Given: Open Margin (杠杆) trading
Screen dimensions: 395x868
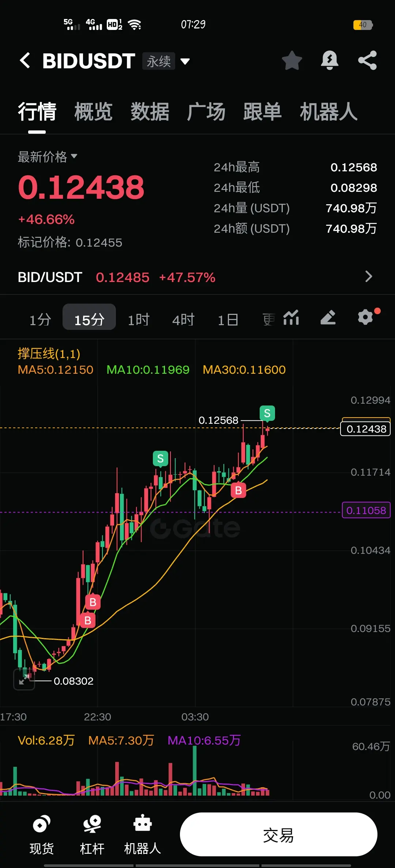Looking at the screenshot, I should coord(92,835).
